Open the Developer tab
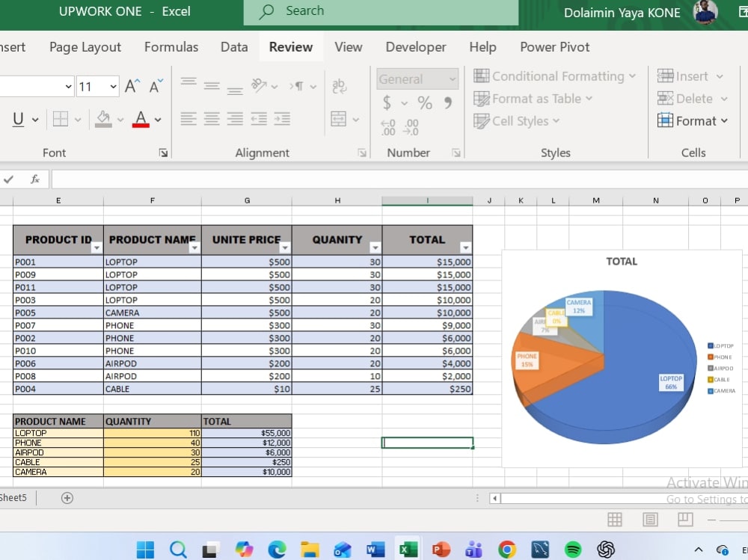Viewport: 748px width, 560px height. pos(416,47)
